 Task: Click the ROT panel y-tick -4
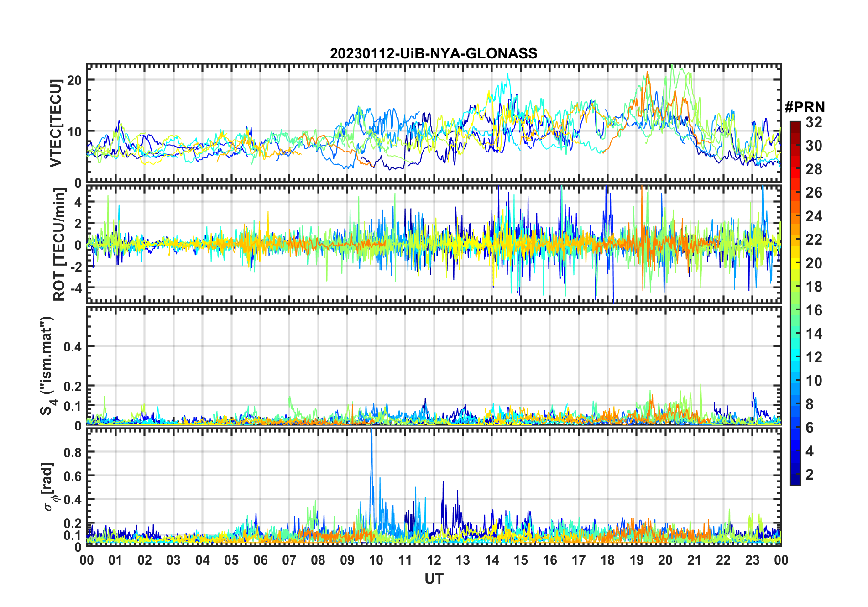click(75, 288)
